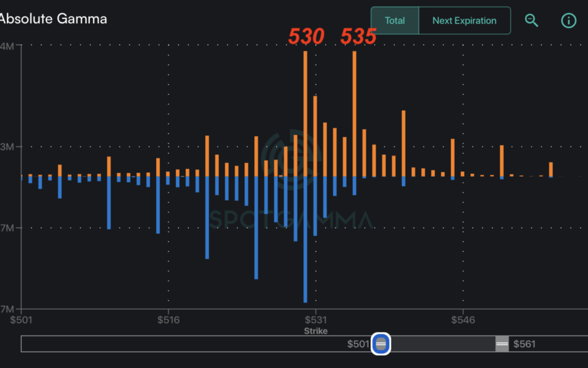Select the red 530 strike annotation
The width and height of the screenshot is (588, 368).
click(308, 36)
